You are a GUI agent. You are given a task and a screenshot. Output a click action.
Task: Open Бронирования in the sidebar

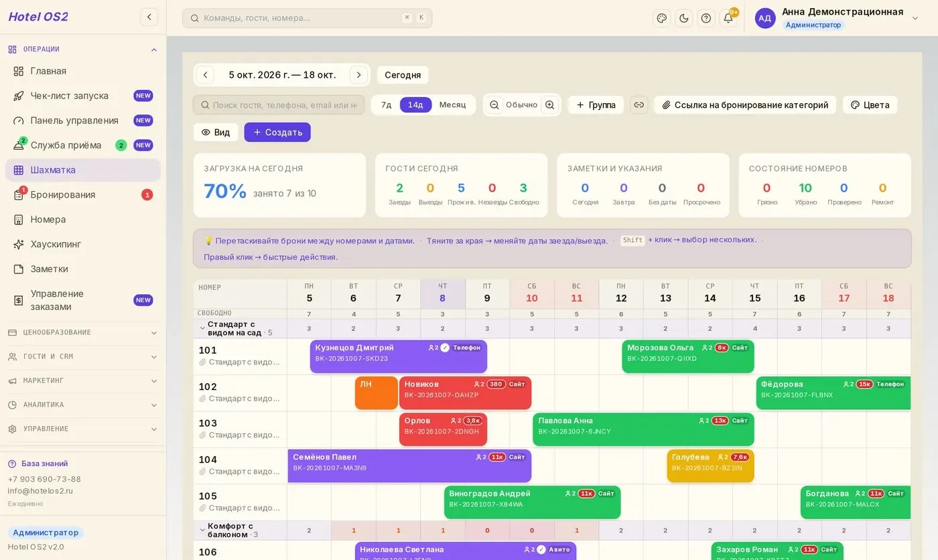[x=83, y=195]
